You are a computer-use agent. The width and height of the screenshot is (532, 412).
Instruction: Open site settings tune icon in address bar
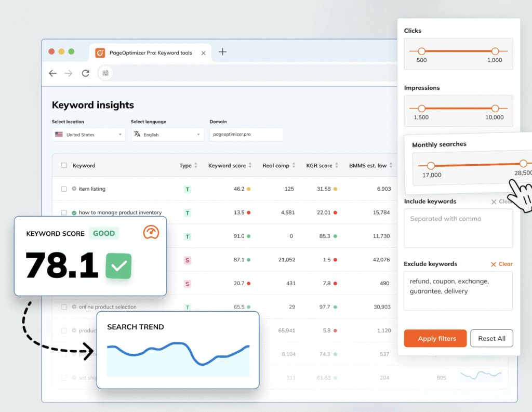click(105, 73)
